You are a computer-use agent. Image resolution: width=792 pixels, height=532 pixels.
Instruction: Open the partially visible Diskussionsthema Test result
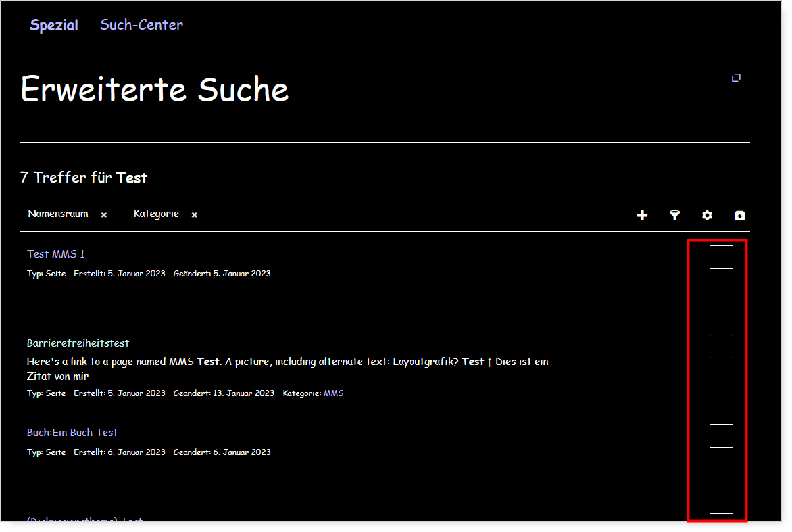[85, 519]
